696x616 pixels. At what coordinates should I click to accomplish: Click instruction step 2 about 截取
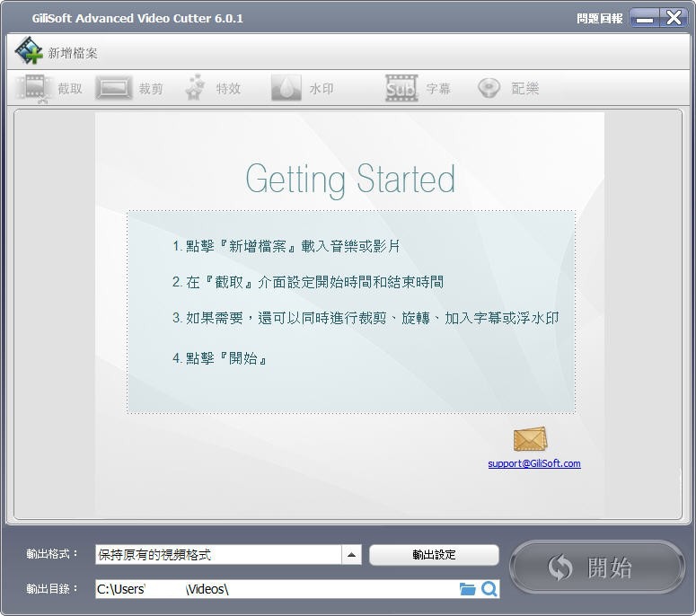click(x=308, y=282)
